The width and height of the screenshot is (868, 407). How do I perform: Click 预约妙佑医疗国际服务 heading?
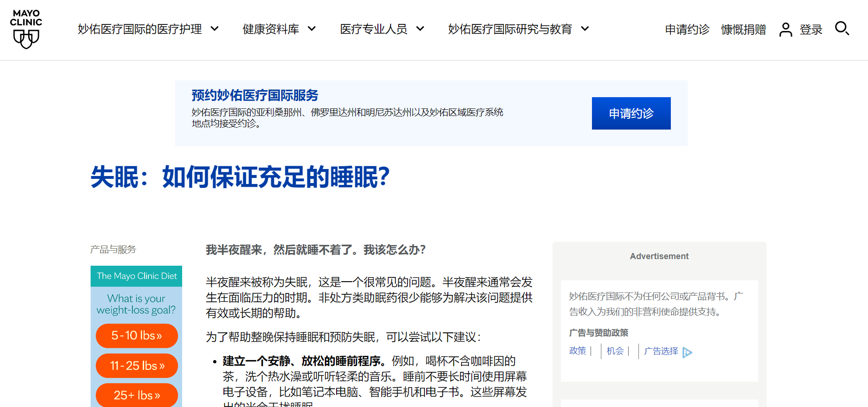(255, 95)
